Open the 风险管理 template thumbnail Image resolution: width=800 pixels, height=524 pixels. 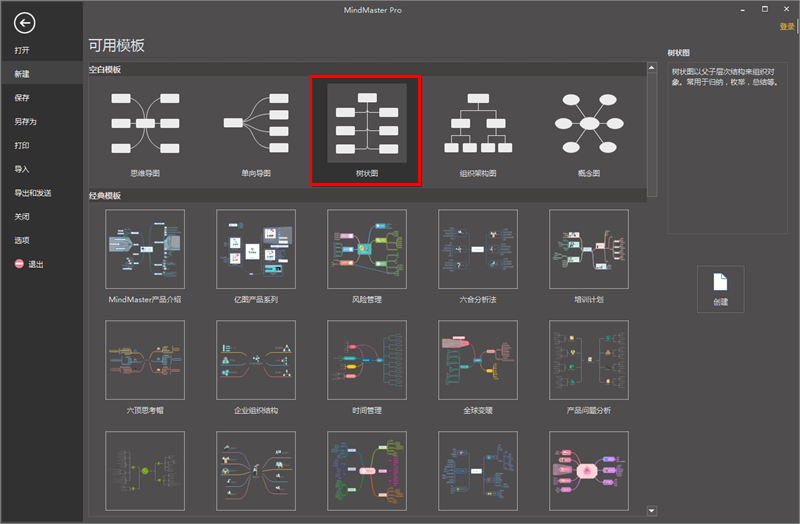367,249
